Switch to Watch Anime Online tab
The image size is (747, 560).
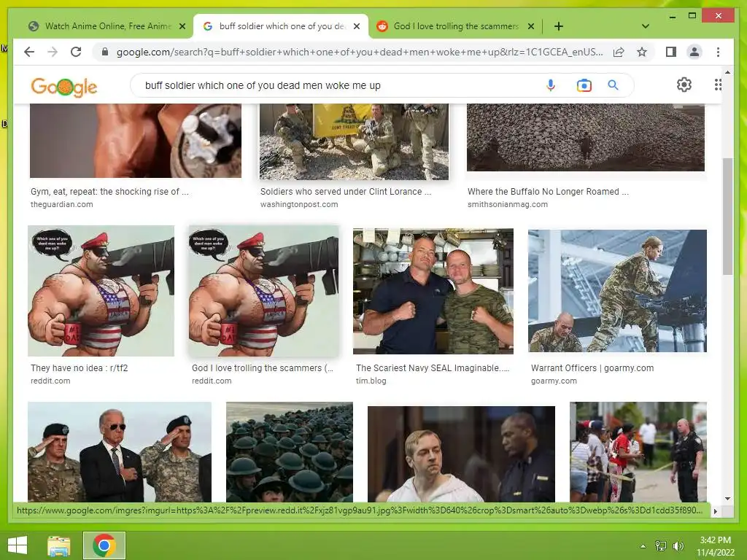click(x=107, y=26)
